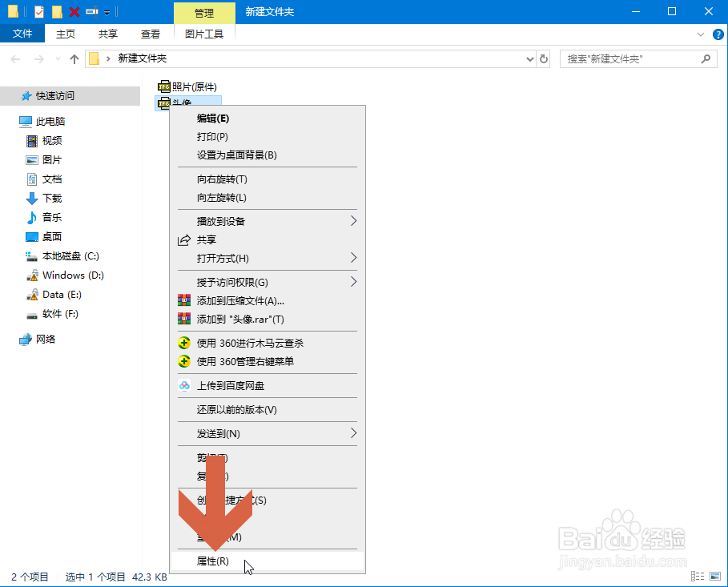Switch to details view in status bar
Screen dimensions: 728x587
coord(698,577)
